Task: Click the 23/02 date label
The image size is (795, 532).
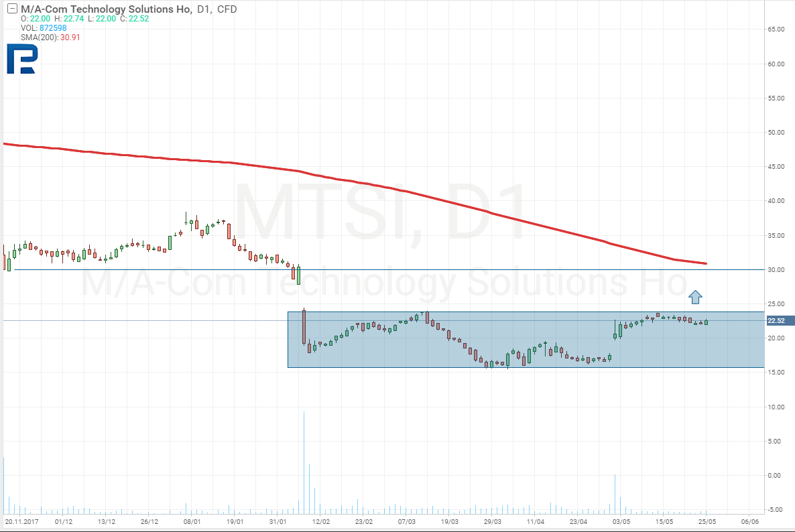Action: pos(363,521)
